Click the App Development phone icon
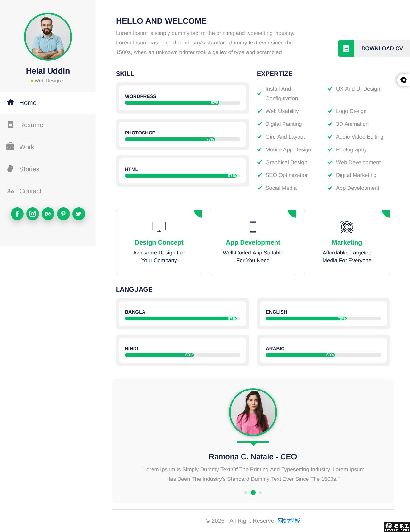410x532 pixels. 253,227
